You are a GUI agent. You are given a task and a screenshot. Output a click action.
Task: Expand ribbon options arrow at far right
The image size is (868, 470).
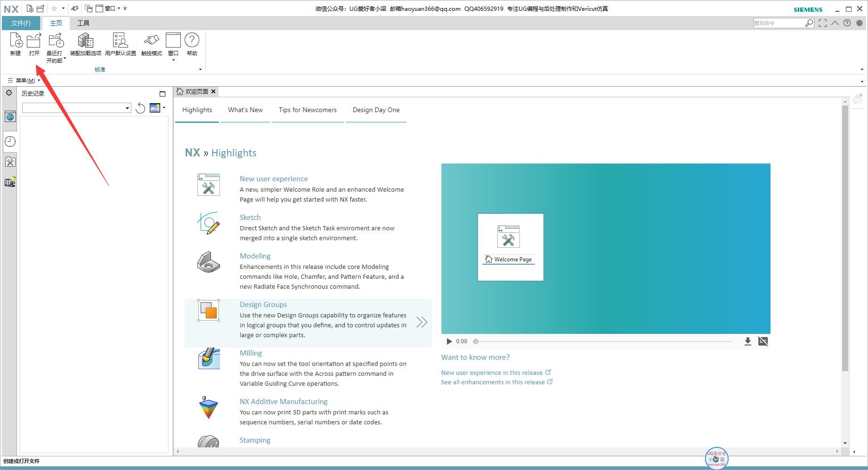point(862,70)
